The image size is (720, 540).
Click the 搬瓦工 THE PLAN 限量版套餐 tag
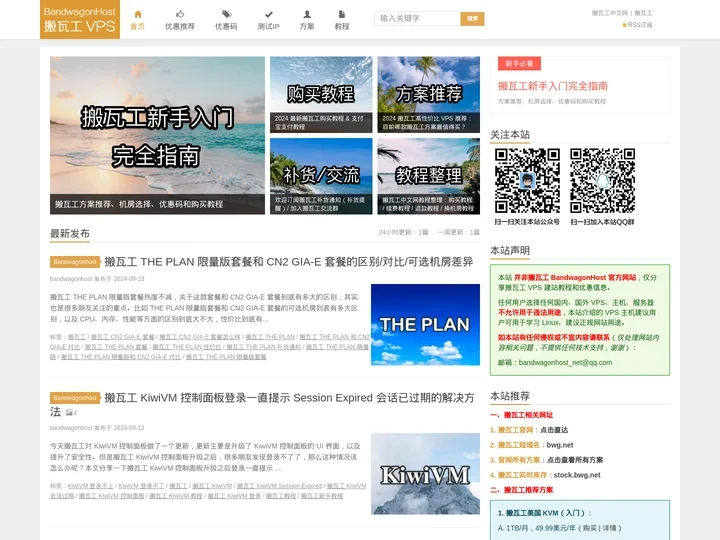pyautogui.click(x=226, y=357)
